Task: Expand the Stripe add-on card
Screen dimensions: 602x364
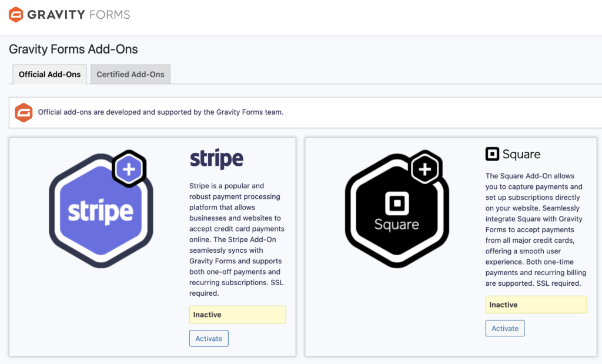Action: click(152, 247)
